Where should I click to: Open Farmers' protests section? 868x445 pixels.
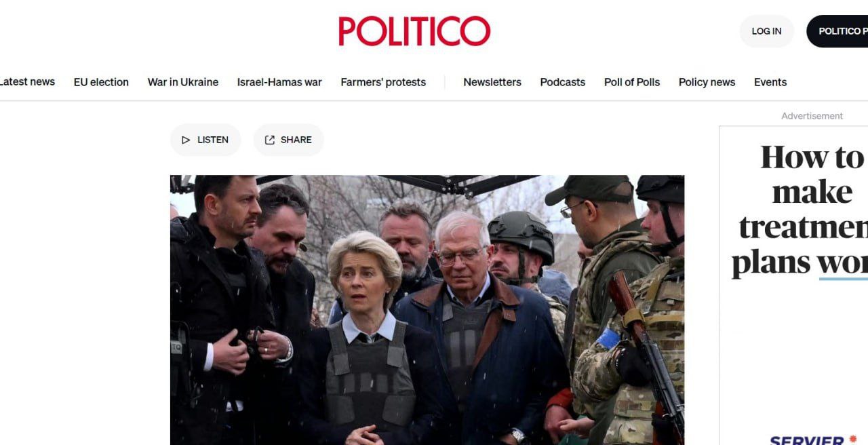(383, 82)
